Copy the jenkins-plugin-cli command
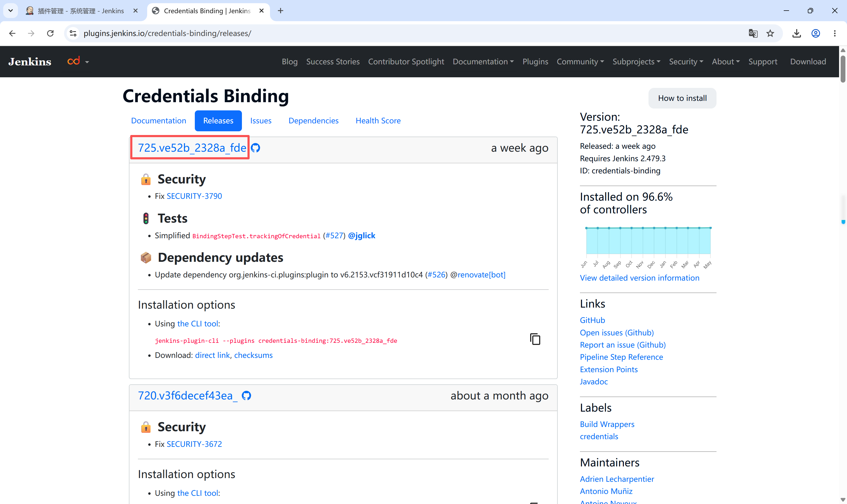Image resolution: width=847 pixels, height=504 pixels. (535, 339)
